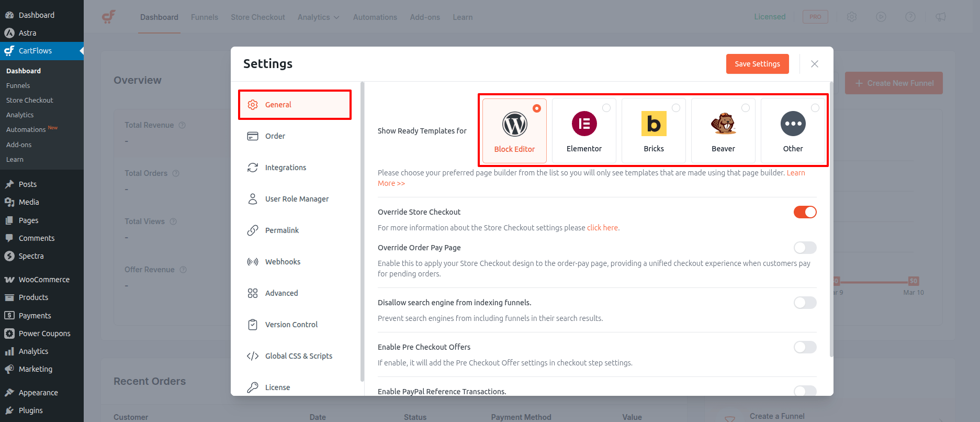Click the Elementor logo icon

click(584, 124)
